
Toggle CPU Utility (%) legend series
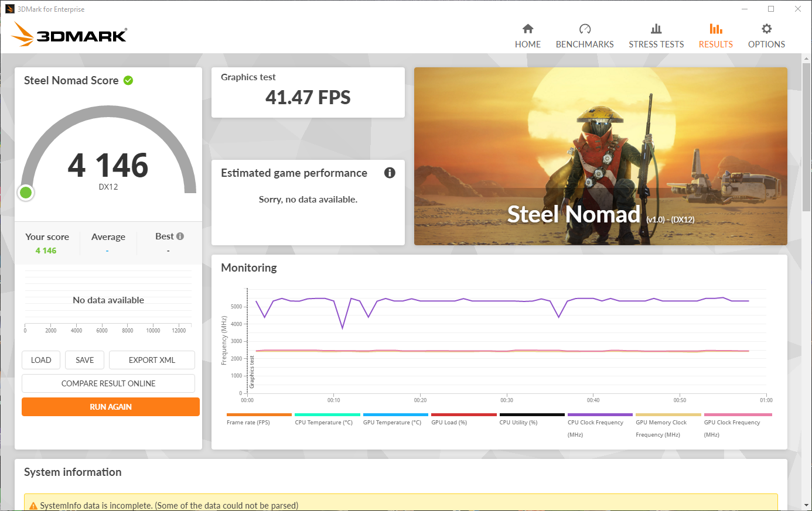click(532, 419)
